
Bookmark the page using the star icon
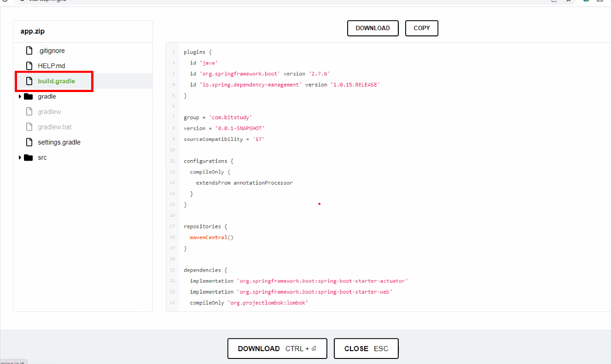click(568, 1)
